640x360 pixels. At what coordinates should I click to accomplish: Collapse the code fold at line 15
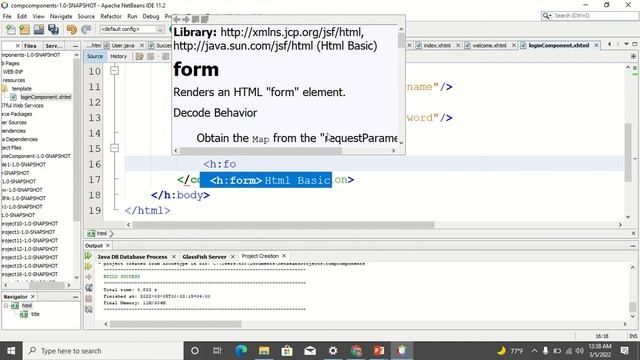tap(115, 148)
